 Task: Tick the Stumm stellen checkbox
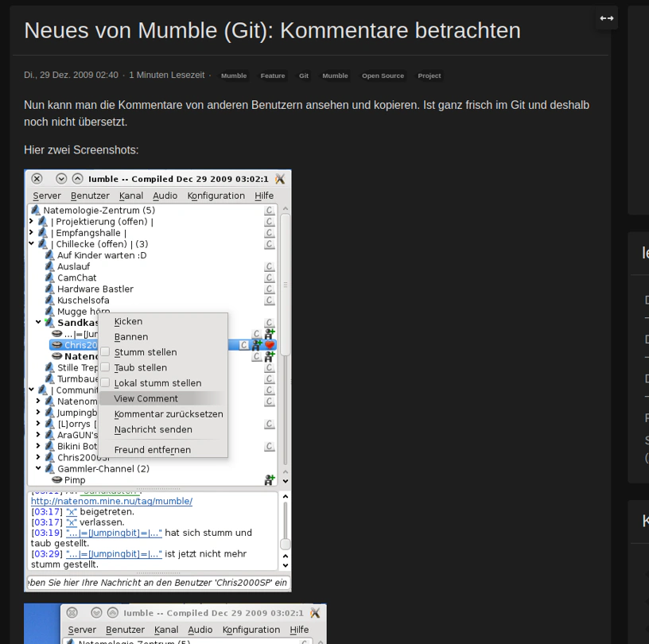coord(105,351)
